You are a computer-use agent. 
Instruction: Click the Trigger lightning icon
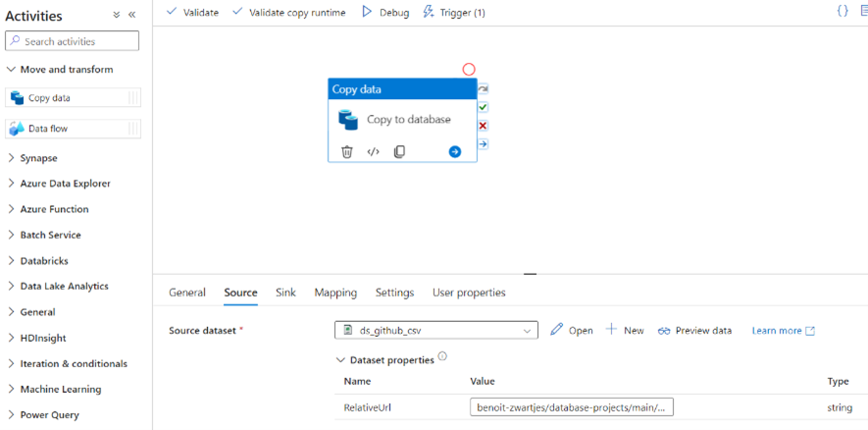pyautogui.click(x=429, y=12)
